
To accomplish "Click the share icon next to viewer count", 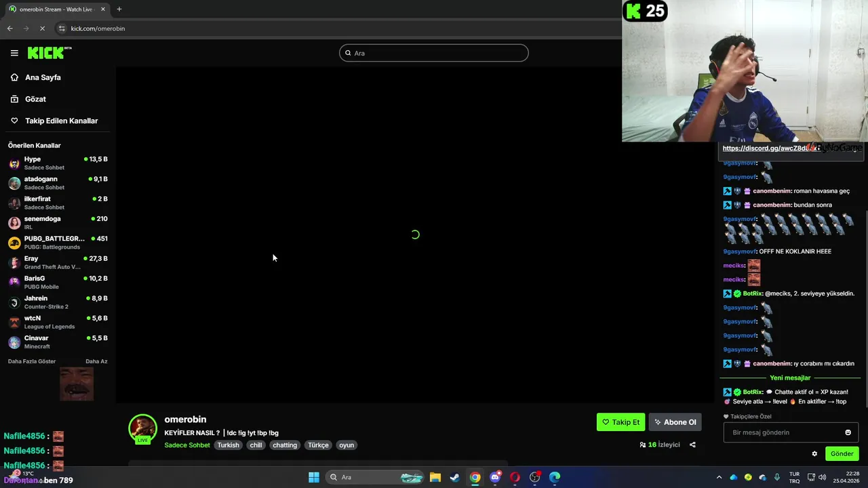I will tap(692, 445).
